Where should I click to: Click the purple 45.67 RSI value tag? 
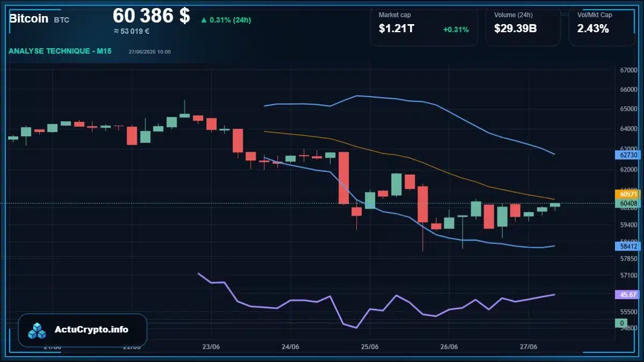[628, 294]
